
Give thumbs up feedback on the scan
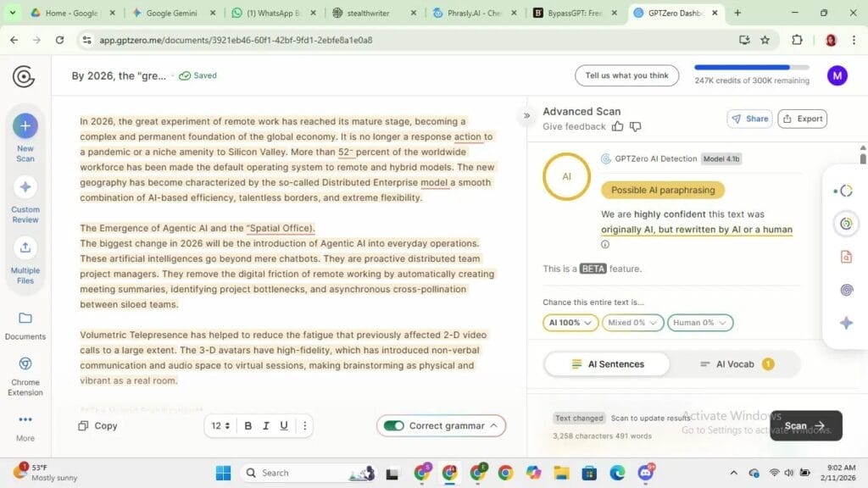(618, 126)
